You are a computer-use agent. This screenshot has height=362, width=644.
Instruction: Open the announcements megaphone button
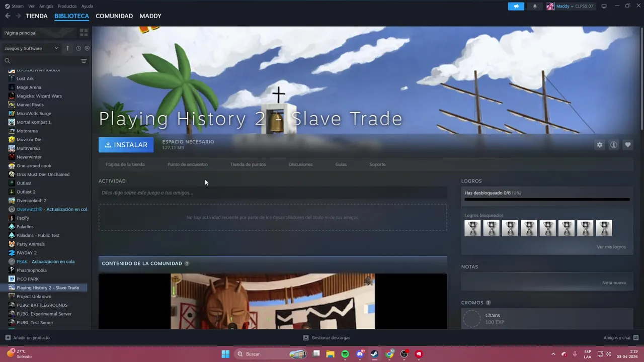coord(516,6)
